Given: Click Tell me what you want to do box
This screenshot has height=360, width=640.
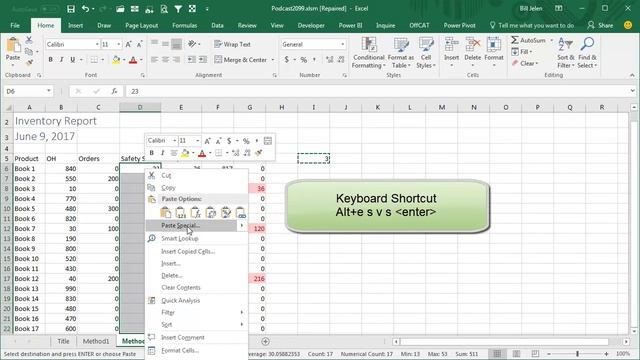Looking at the screenshot, I should (532, 25).
